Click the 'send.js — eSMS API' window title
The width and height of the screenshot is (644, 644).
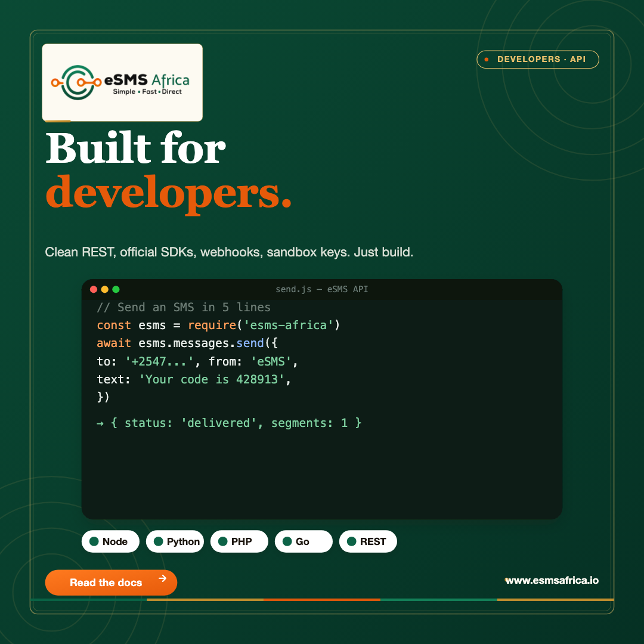pyautogui.click(x=321, y=289)
